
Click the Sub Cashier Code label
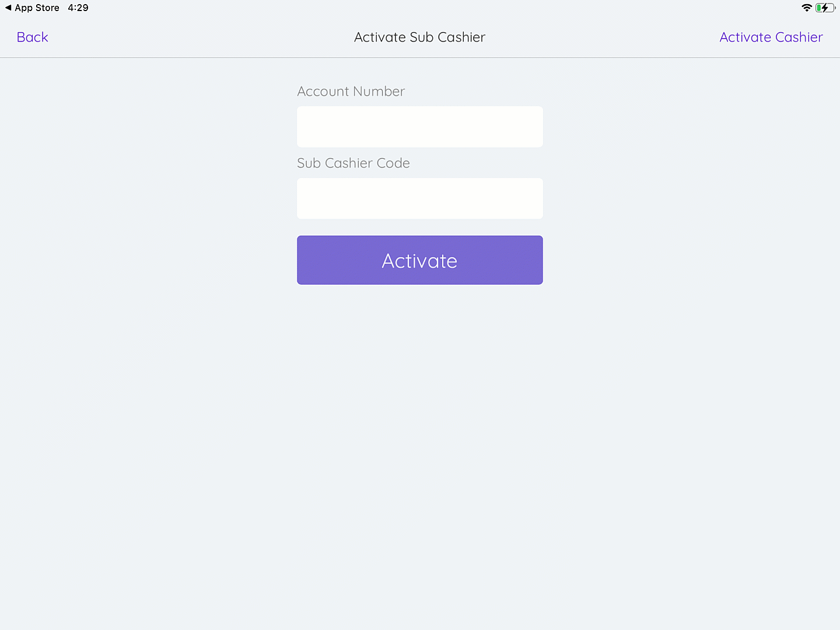pos(353,163)
